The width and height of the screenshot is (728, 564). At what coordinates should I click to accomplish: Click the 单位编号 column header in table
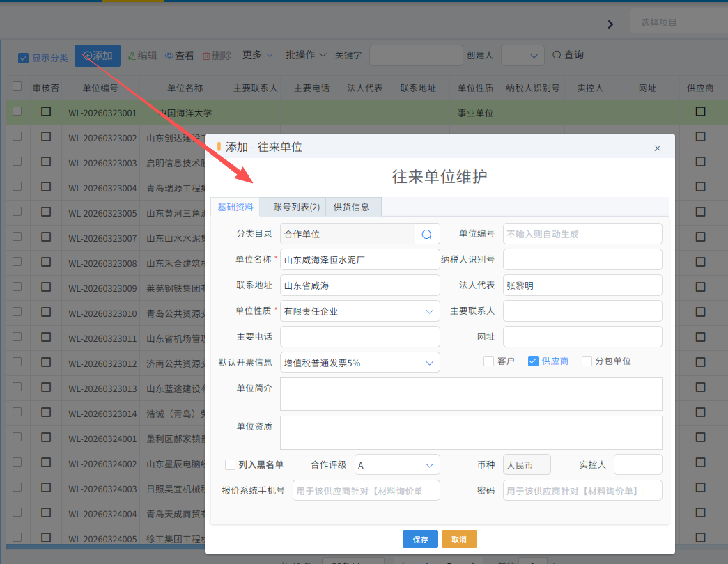coord(100,88)
